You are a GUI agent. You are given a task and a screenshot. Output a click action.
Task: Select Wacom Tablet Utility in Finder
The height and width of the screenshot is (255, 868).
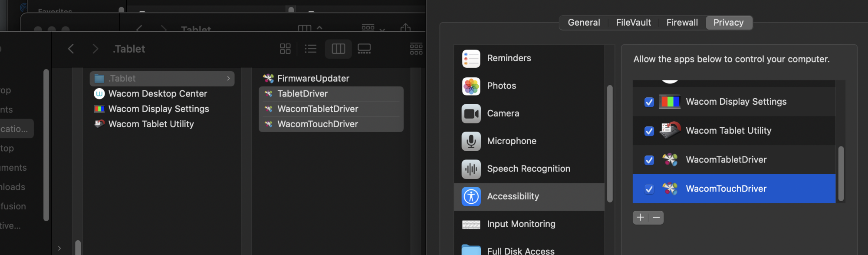point(144,124)
